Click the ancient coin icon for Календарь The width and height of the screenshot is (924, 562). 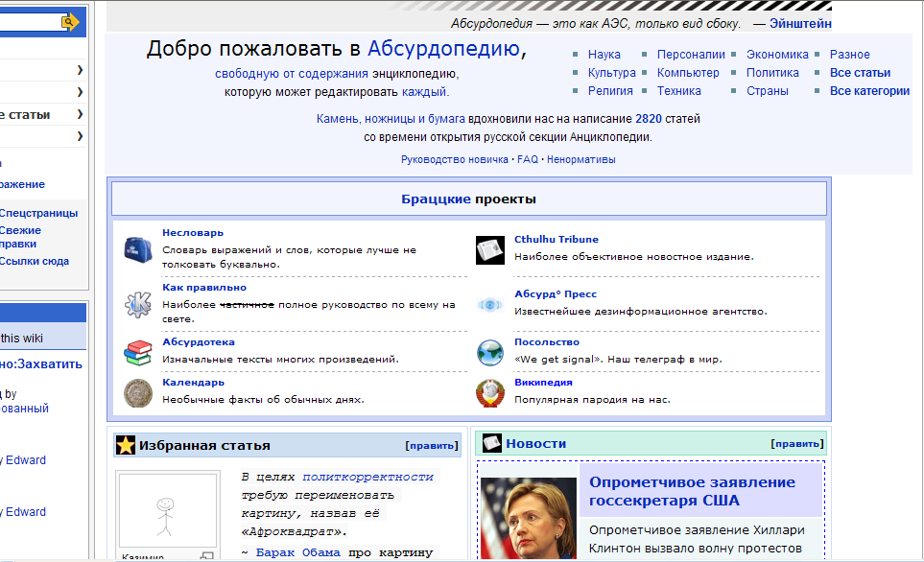pos(137,392)
